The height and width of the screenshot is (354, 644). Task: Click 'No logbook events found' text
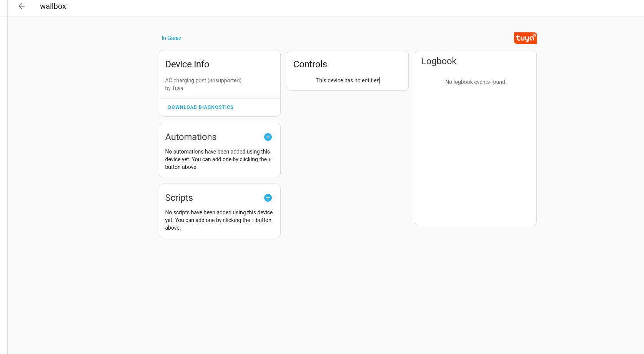(476, 82)
